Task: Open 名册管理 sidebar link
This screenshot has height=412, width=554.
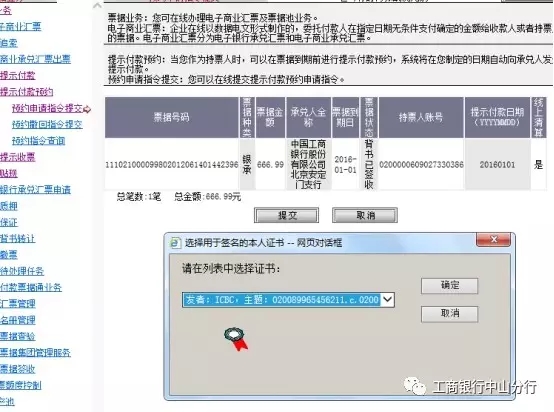Action: (x=18, y=320)
